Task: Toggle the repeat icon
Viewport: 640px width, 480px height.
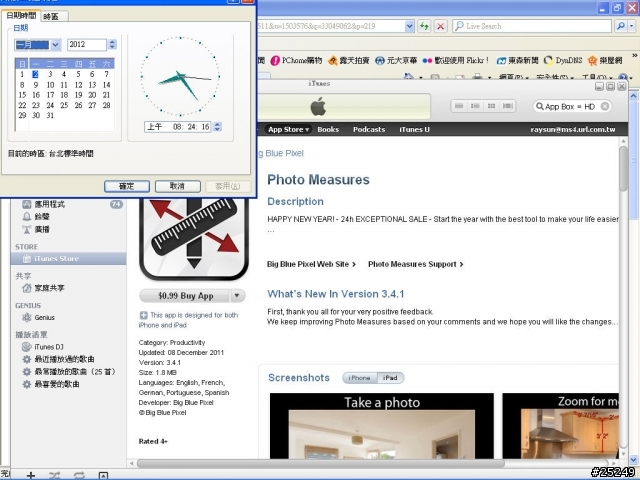Action: (x=79, y=475)
